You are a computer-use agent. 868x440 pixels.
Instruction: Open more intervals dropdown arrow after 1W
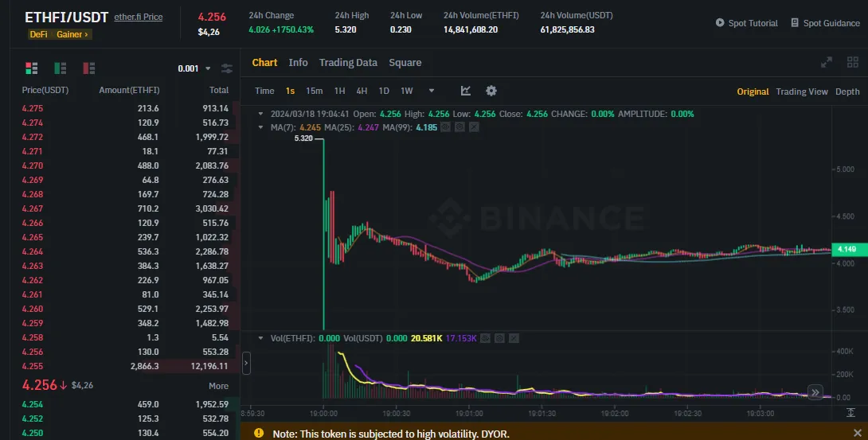point(432,91)
